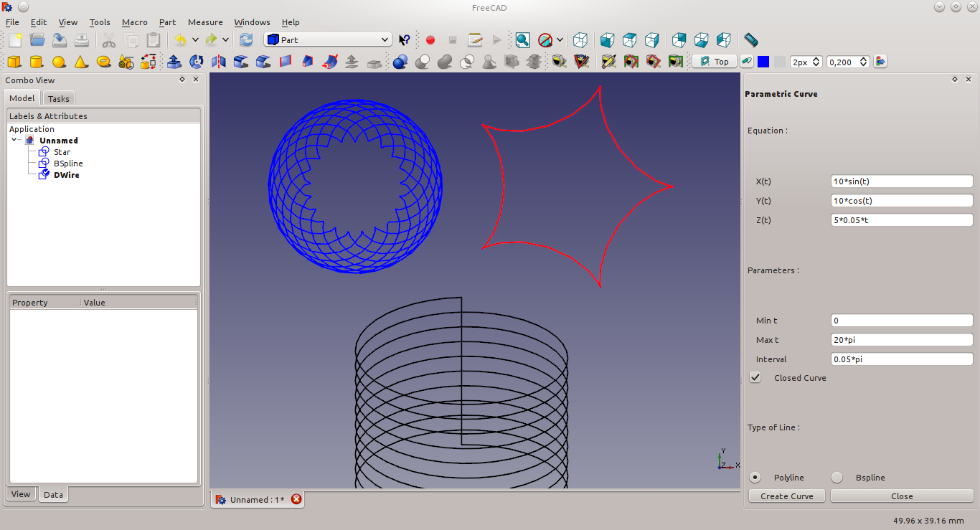The image size is (980, 530).
Task: Open the undo history dropdown arrow
Action: tap(195, 40)
